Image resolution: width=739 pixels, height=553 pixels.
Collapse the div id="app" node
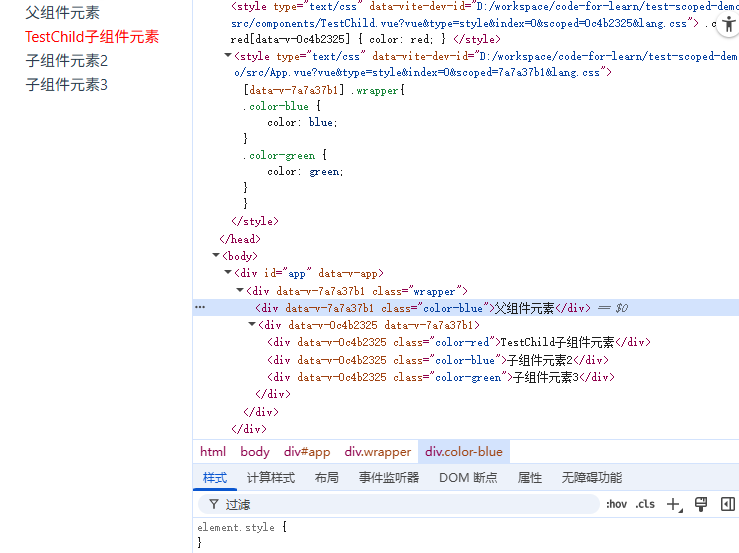[x=228, y=273]
